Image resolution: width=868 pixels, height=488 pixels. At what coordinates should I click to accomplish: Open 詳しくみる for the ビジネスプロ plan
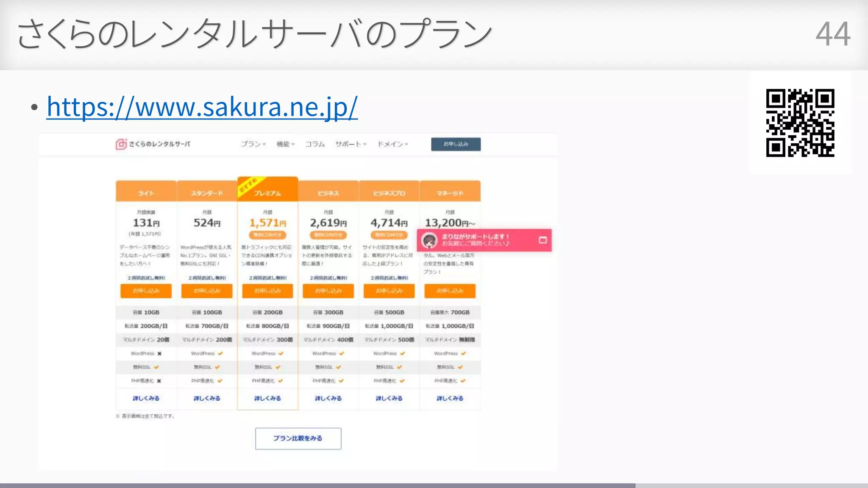tap(389, 398)
